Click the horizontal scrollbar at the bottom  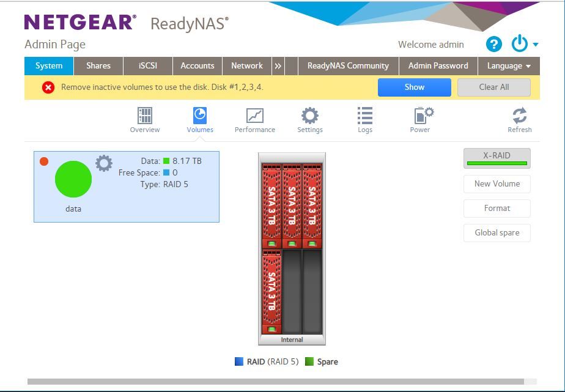click(x=276, y=382)
